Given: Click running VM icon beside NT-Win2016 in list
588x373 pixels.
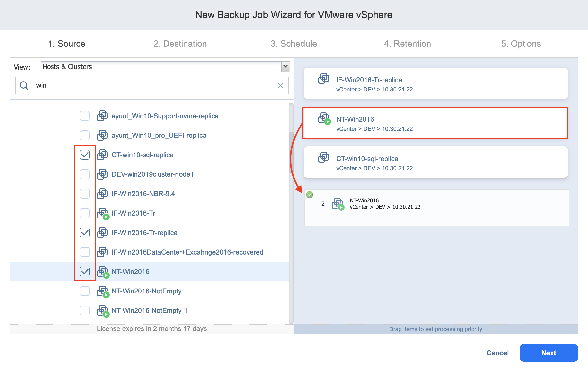Looking at the screenshot, I should [x=103, y=272].
